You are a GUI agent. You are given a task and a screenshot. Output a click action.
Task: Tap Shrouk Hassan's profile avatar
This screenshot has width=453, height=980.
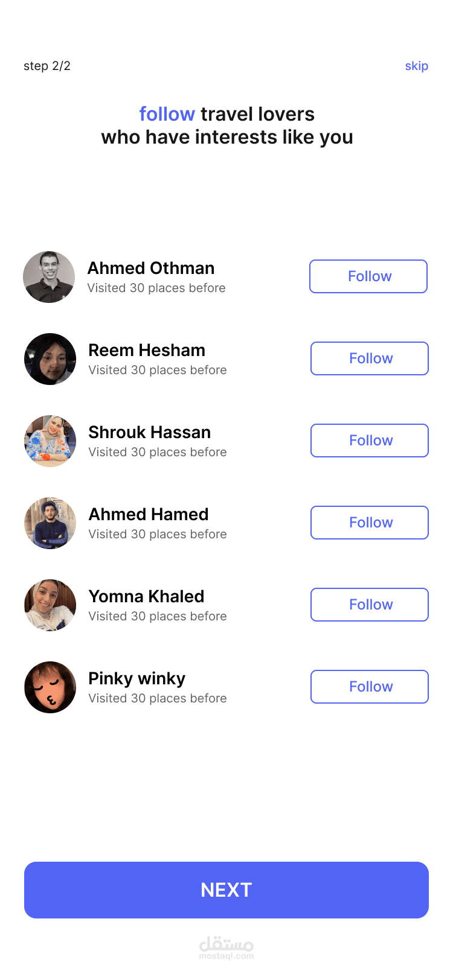point(50,441)
